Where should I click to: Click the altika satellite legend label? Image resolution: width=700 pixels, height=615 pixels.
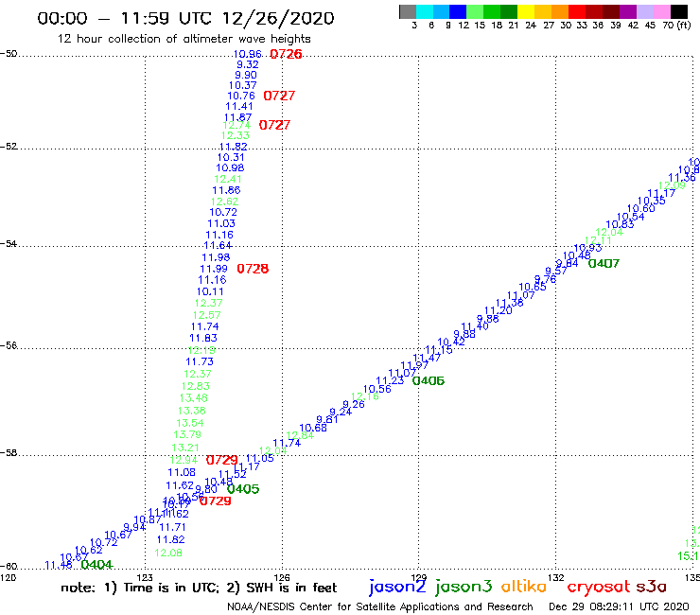point(523,587)
